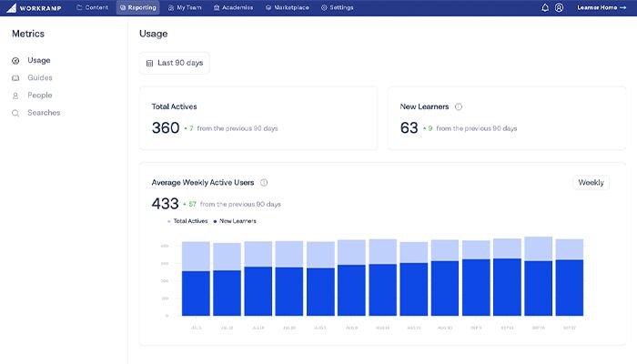Open Marketplace in the top navigation

pyautogui.click(x=287, y=7)
